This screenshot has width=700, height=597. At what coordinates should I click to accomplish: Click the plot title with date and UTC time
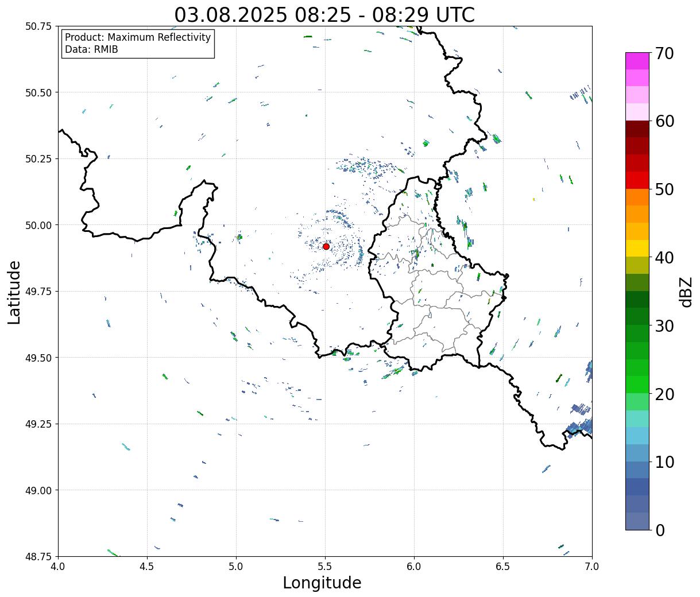324,14
